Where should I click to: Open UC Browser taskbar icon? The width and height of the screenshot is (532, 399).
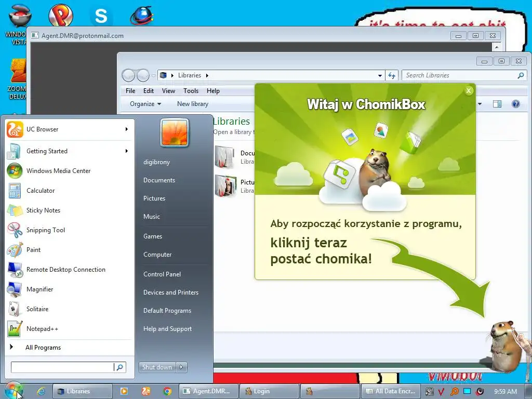point(146,391)
